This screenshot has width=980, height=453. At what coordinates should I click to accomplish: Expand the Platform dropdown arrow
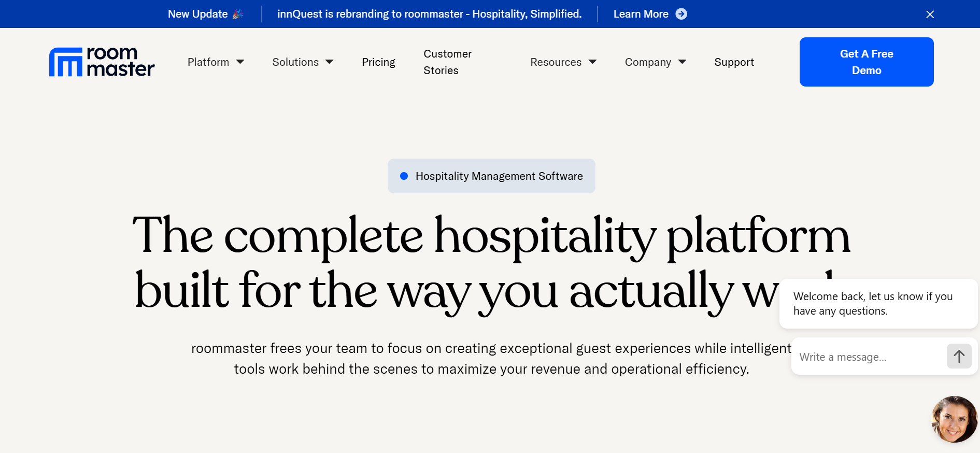point(240,62)
